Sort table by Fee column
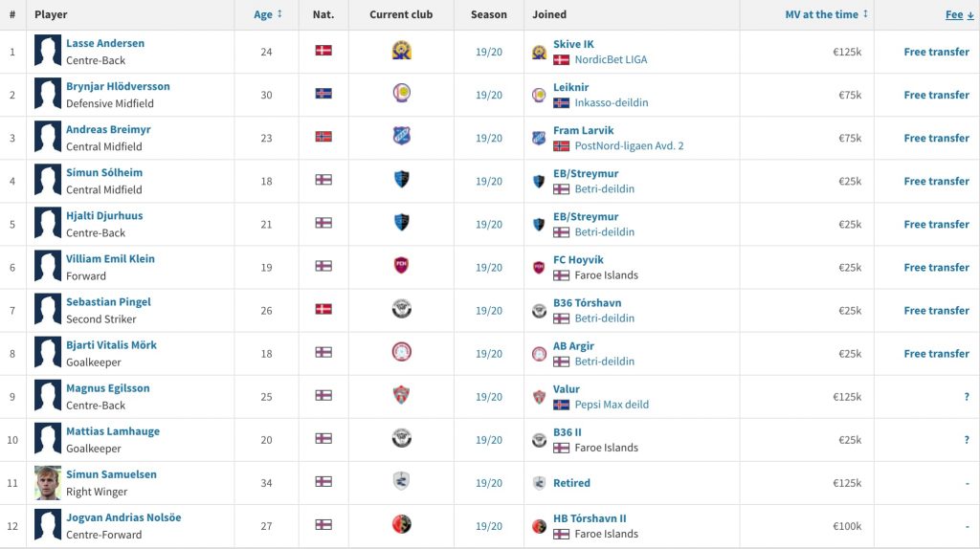This screenshot has width=980, height=549. [959, 14]
